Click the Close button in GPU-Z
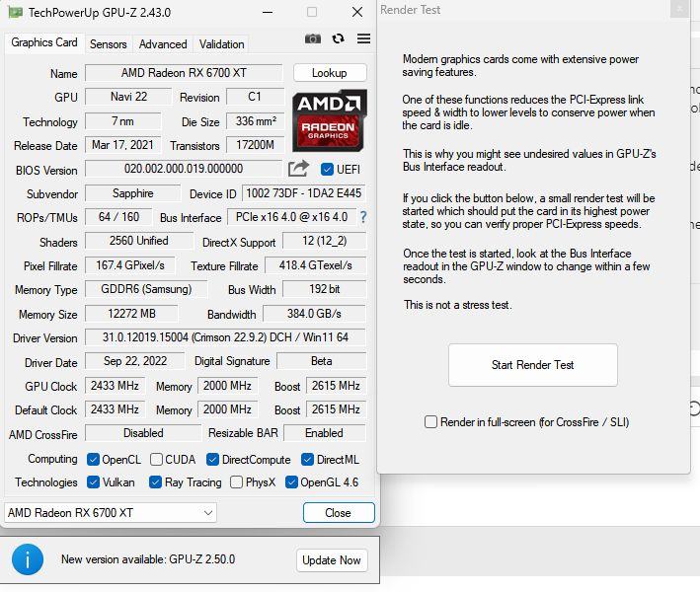The width and height of the screenshot is (700, 592). click(339, 513)
